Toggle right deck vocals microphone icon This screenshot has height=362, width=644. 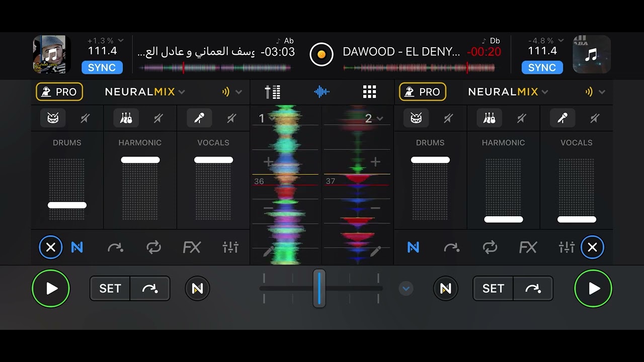[x=562, y=118]
